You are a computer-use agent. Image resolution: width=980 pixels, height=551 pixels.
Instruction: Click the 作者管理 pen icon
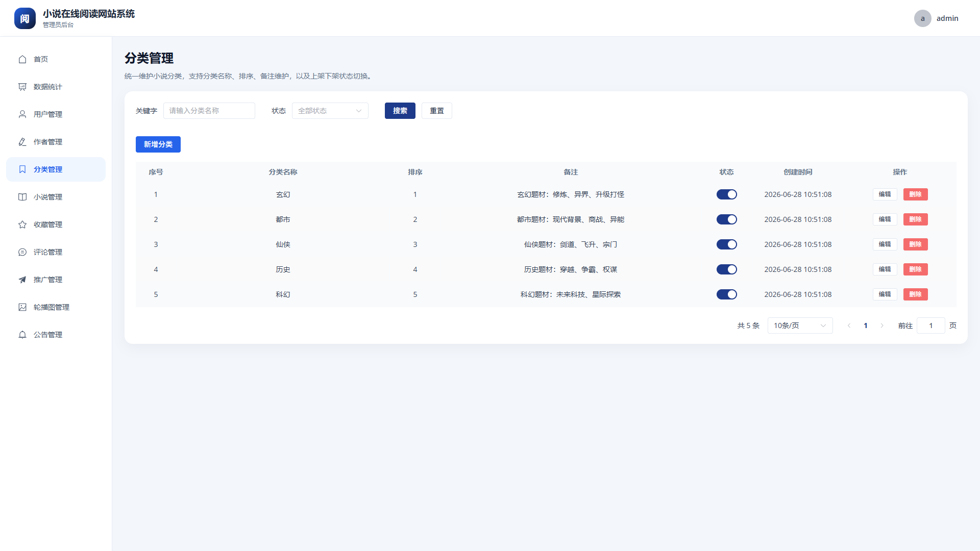[x=22, y=142]
